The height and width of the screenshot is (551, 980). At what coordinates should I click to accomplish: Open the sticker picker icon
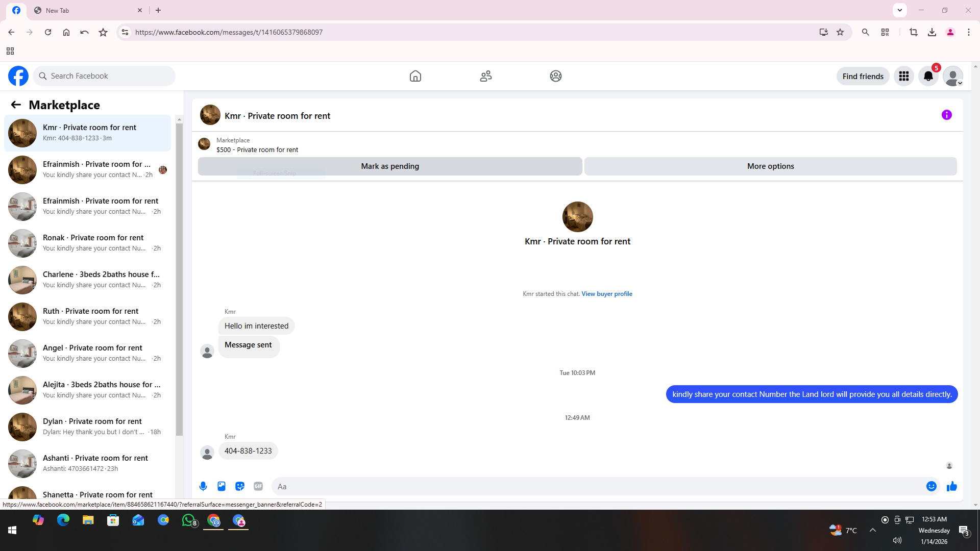(240, 486)
